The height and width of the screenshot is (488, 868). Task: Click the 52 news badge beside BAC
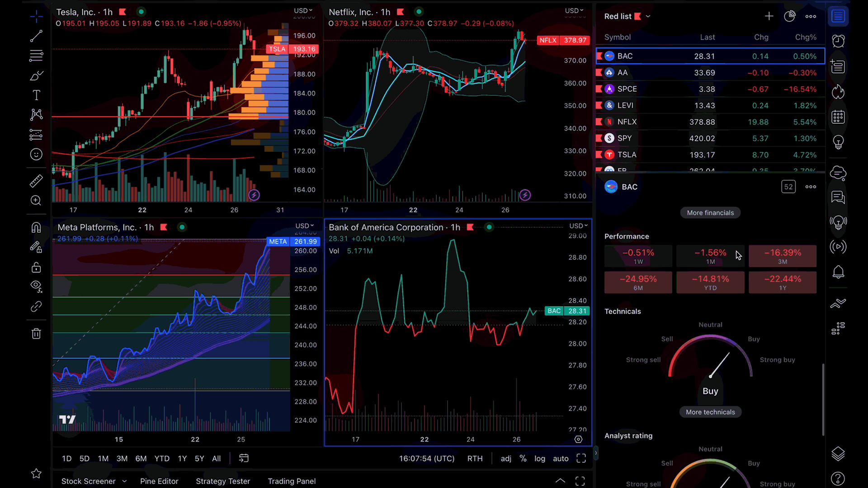788,187
